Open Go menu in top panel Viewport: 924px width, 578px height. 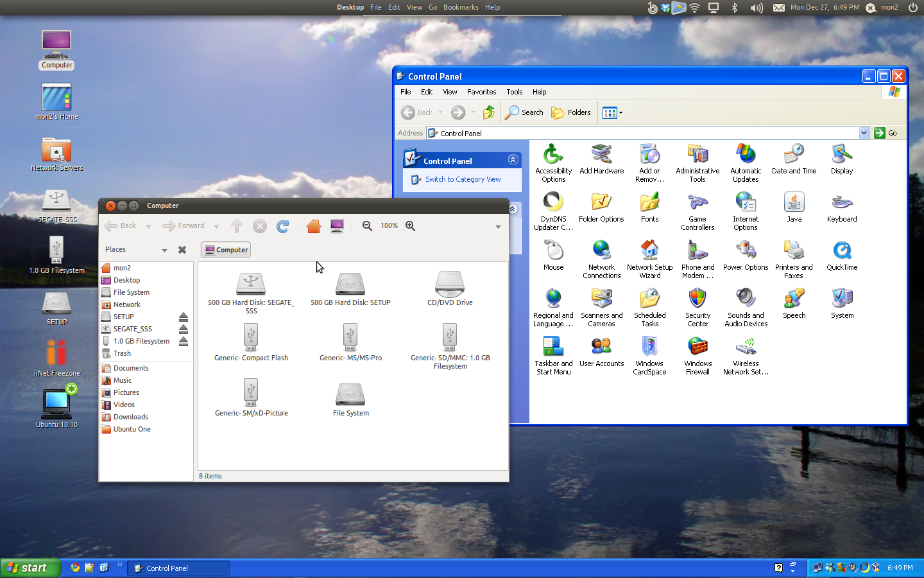click(432, 7)
